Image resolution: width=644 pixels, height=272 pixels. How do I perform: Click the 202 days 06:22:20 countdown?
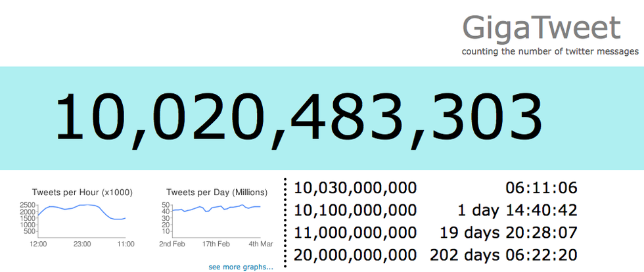pyautogui.click(x=504, y=255)
